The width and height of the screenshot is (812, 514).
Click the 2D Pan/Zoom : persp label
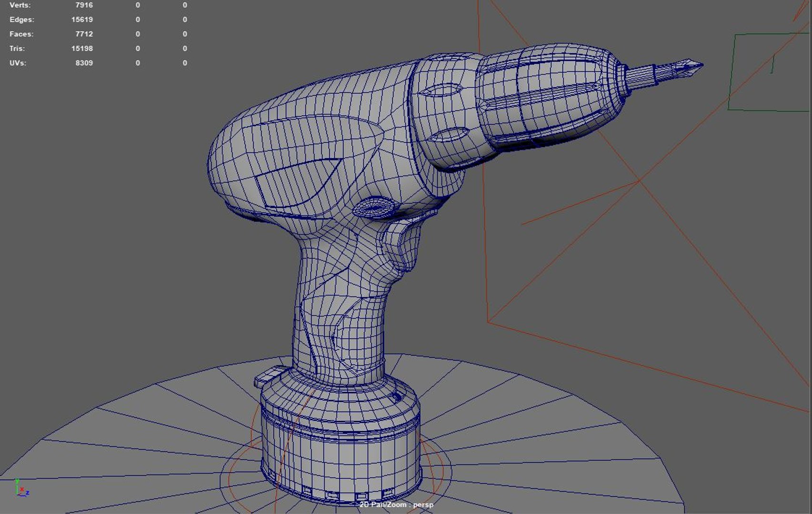[396, 504]
